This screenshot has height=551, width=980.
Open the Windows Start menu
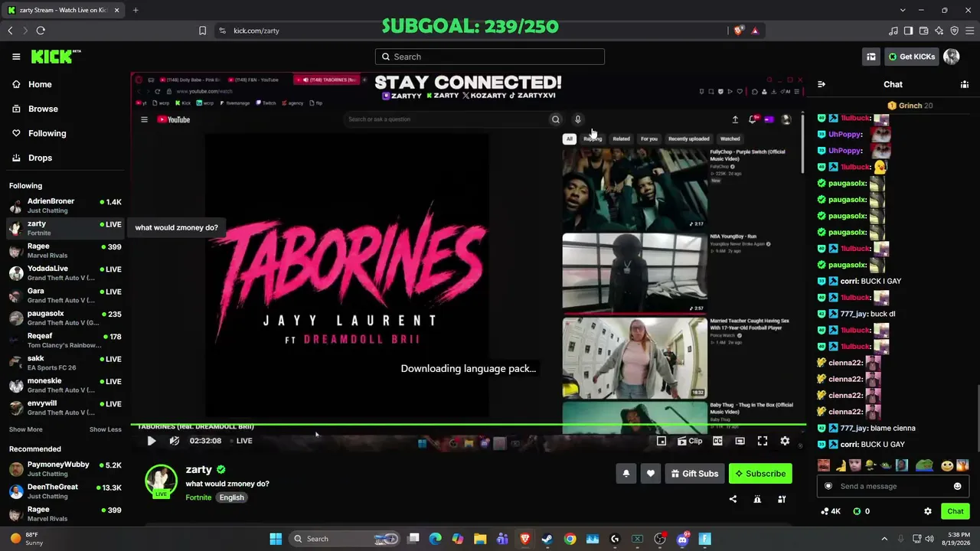276,539
